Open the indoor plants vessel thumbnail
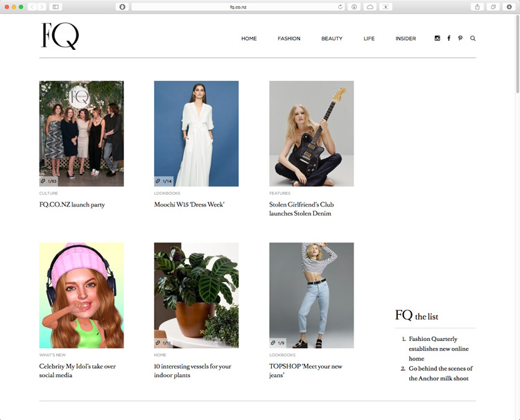The image size is (520, 420). point(196,295)
